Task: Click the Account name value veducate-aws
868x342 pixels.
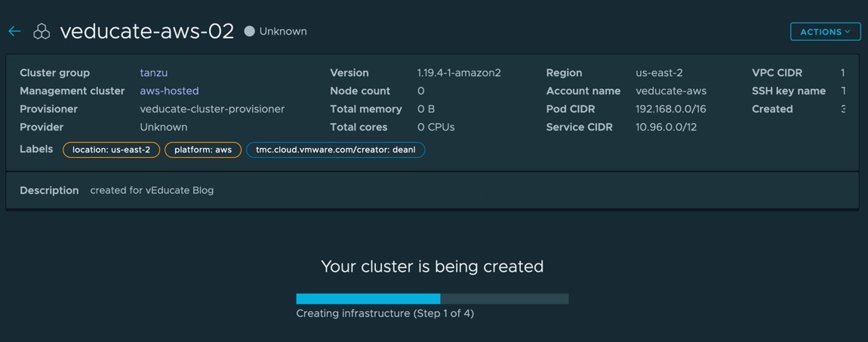Action: [671, 91]
